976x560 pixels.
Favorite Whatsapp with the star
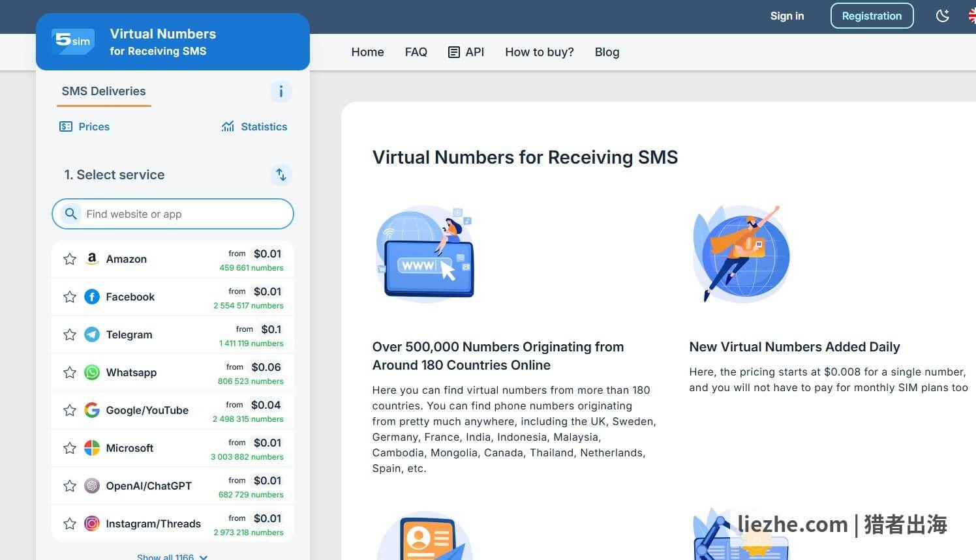point(70,372)
